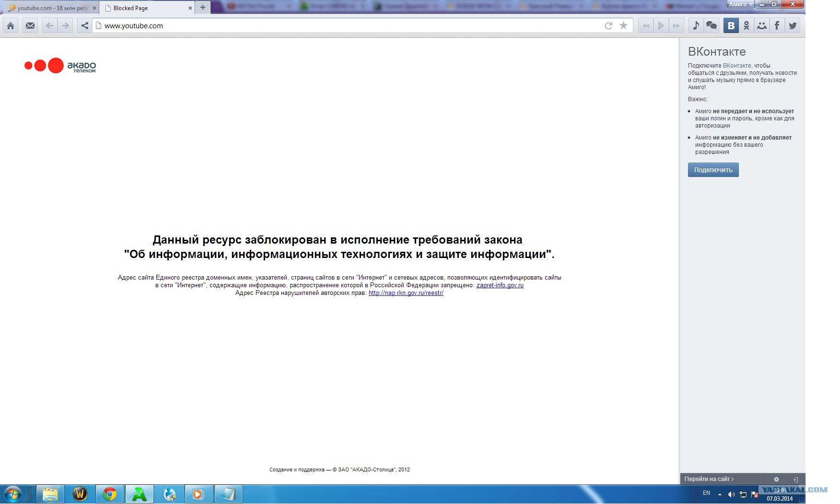Bookmark this page with the star icon
This screenshot has height=504, width=840.
tap(623, 26)
